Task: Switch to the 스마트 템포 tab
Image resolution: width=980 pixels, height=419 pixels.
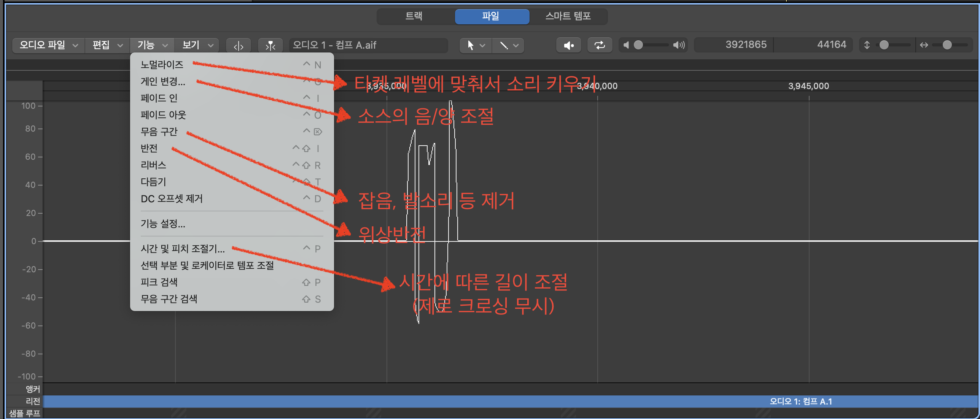Action: [568, 16]
